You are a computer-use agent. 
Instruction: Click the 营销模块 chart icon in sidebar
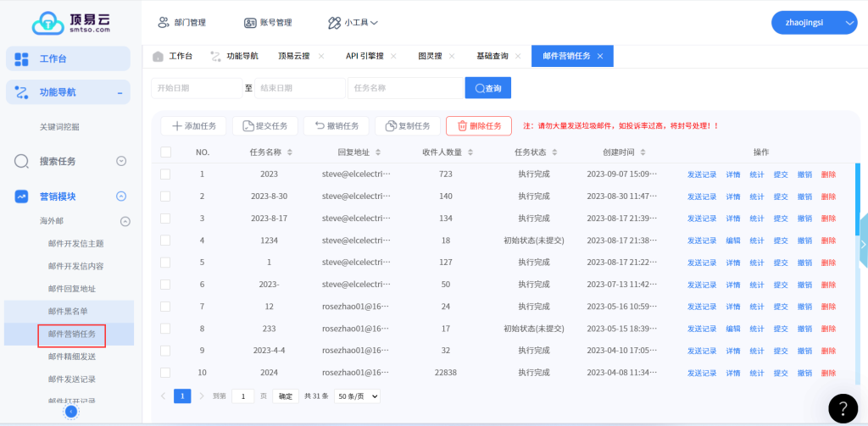tap(23, 196)
